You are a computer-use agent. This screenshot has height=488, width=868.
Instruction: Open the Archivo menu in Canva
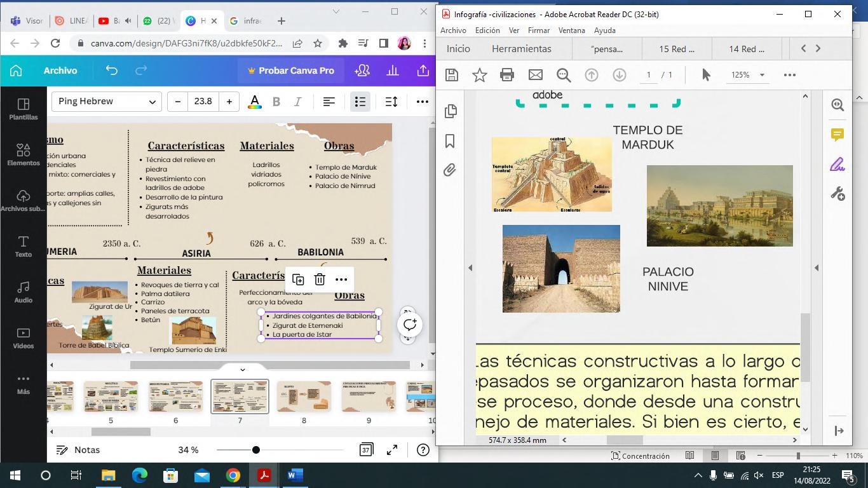click(60, 71)
